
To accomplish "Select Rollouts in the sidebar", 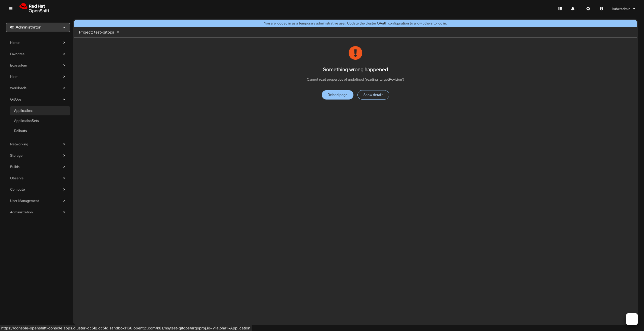I will (x=20, y=131).
